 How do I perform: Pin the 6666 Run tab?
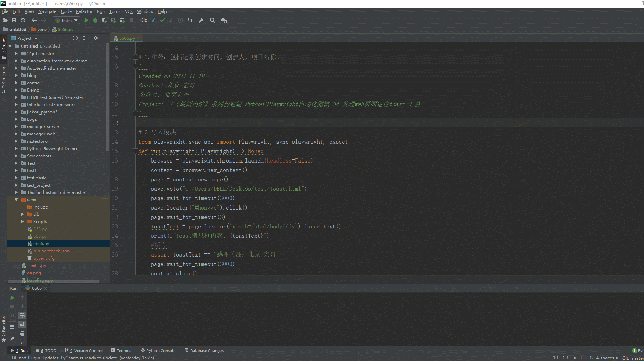12,338
